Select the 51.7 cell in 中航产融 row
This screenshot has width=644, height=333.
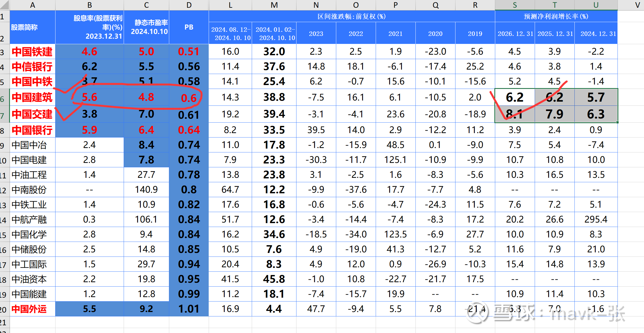pos(230,220)
